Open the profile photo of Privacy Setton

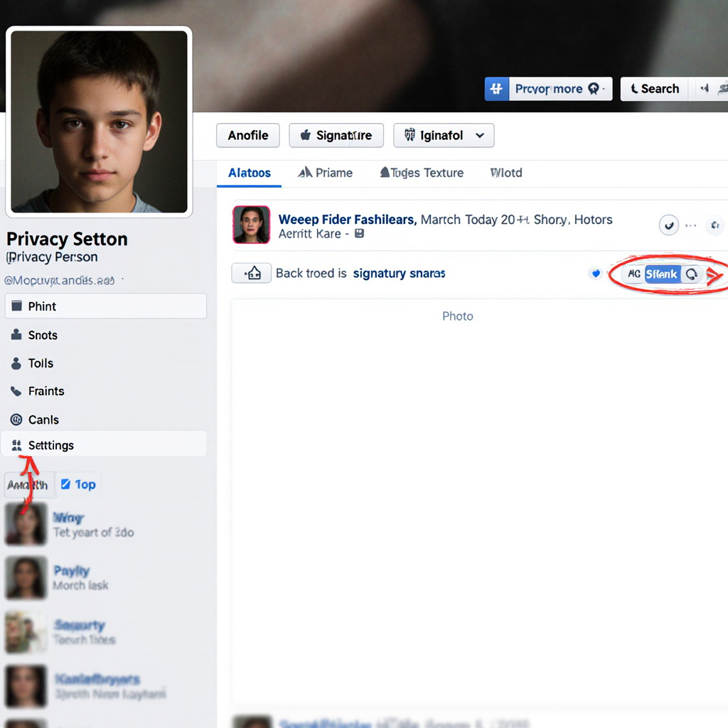click(x=99, y=122)
